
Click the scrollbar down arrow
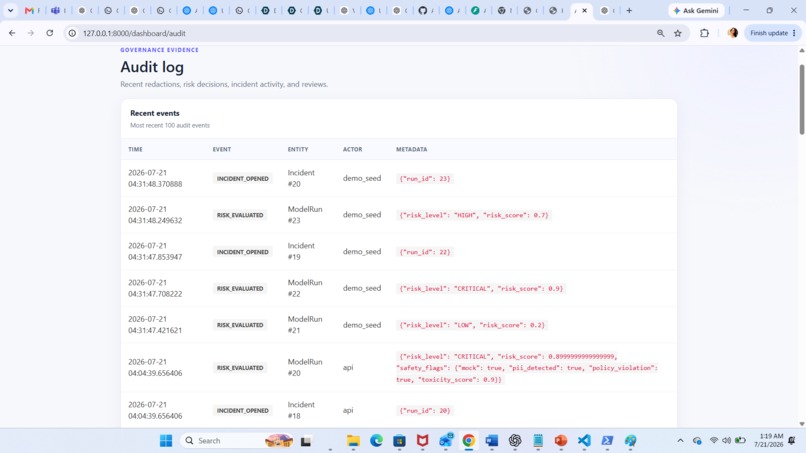(x=801, y=424)
